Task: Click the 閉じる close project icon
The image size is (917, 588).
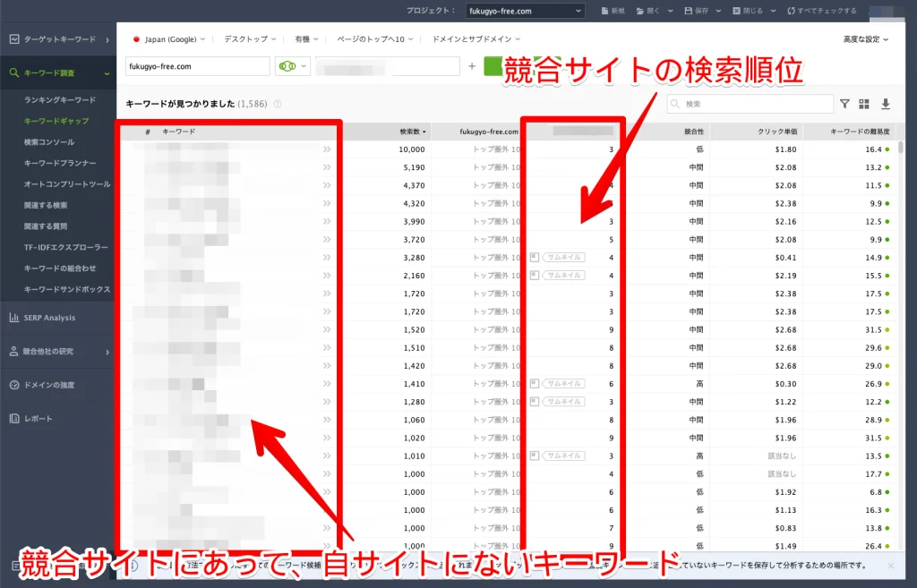Action: click(736, 11)
